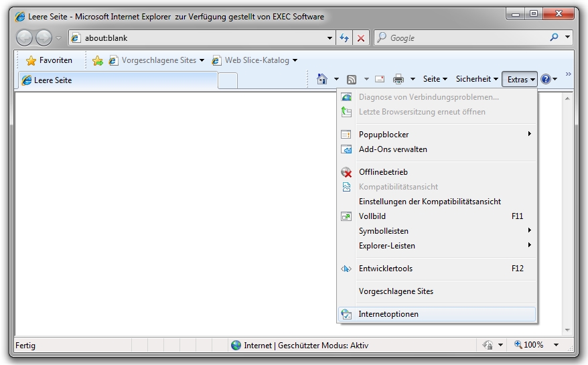Viewport: 588px width, 365px height.
Task: Click the page scrollbar down arrow
Action: click(567, 330)
